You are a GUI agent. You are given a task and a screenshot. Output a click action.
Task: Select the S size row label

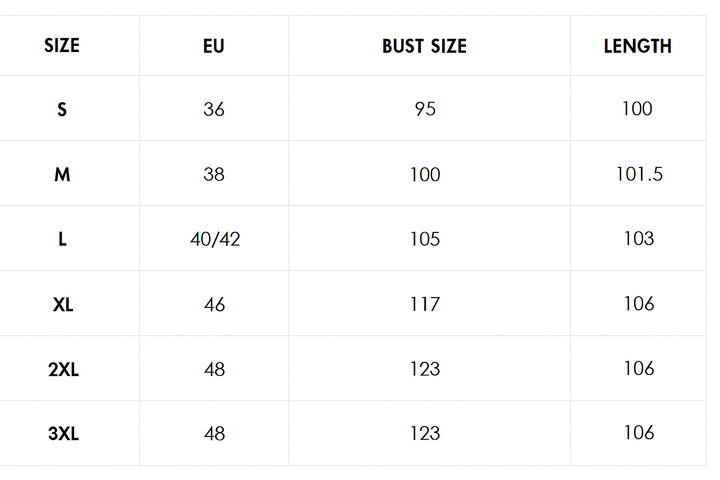[62, 109]
